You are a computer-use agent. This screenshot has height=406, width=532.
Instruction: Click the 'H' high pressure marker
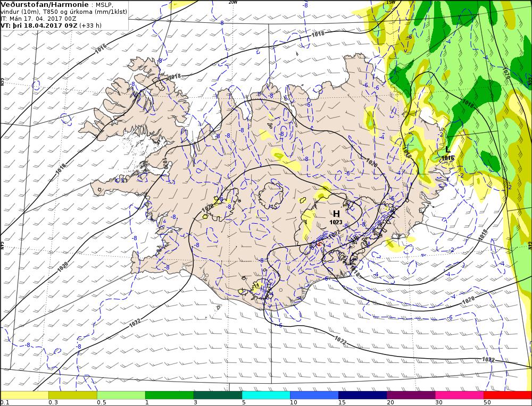coord(336,214)
